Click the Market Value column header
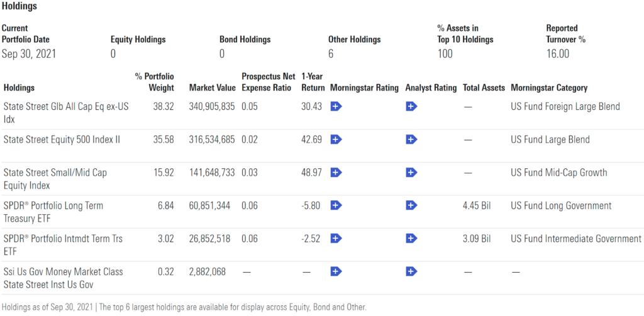Screen dimensions: 644x316 tap(213, 88)
